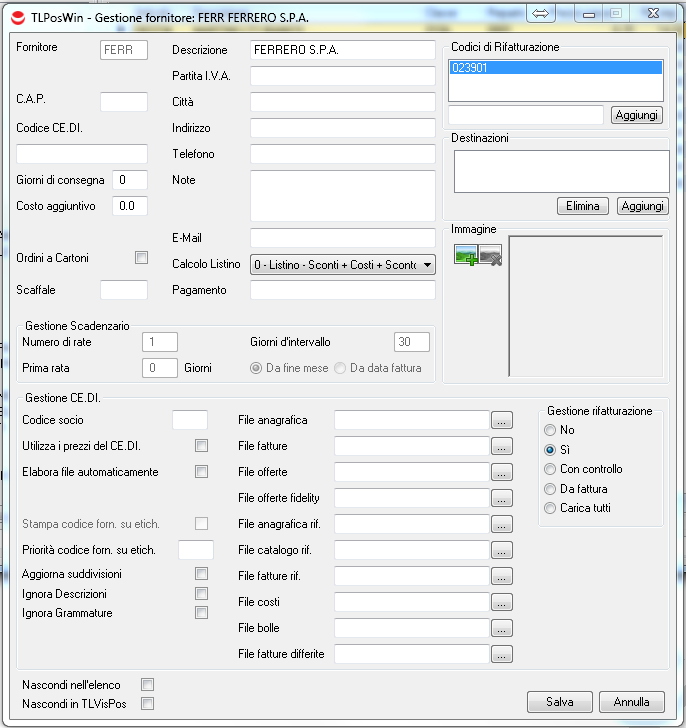Click the add image icon
Viewport: 686px width, 728px height.
coord(466,256)
